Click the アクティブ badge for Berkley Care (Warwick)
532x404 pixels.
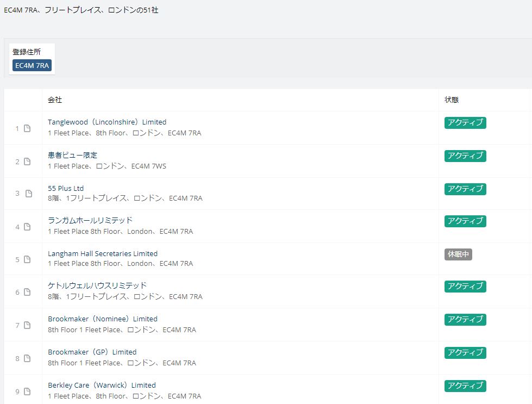465,386
